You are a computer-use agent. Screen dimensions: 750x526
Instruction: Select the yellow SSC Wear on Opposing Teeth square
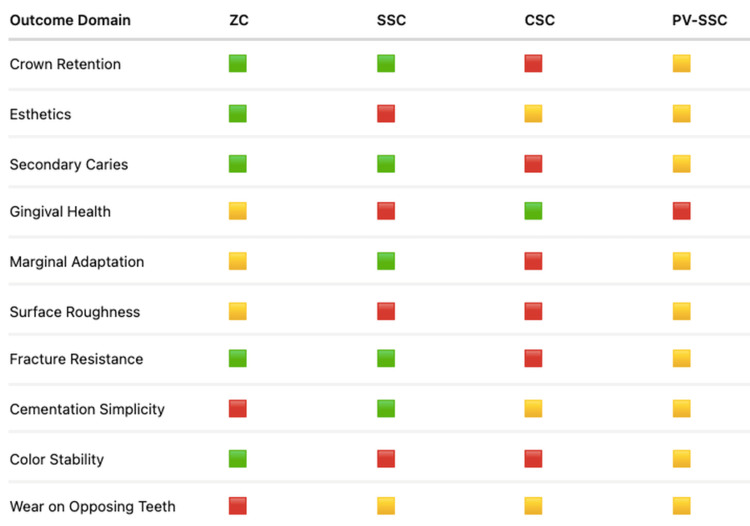[x=386, y=506]
